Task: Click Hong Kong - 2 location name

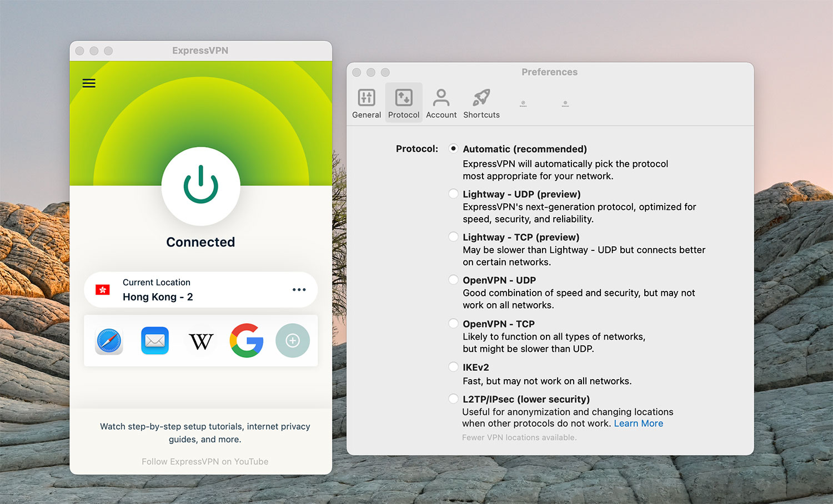Action: [x=158, y=297]
